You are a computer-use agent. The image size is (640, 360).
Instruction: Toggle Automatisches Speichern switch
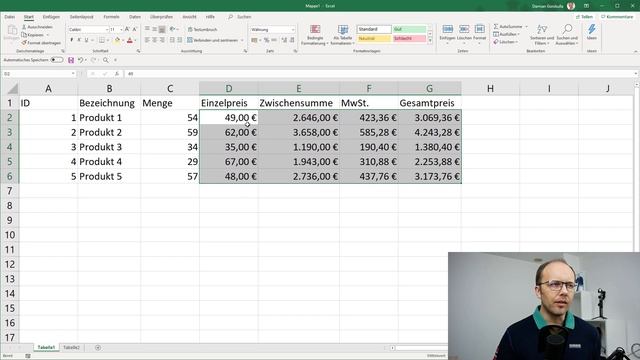[x=57, y=60]
